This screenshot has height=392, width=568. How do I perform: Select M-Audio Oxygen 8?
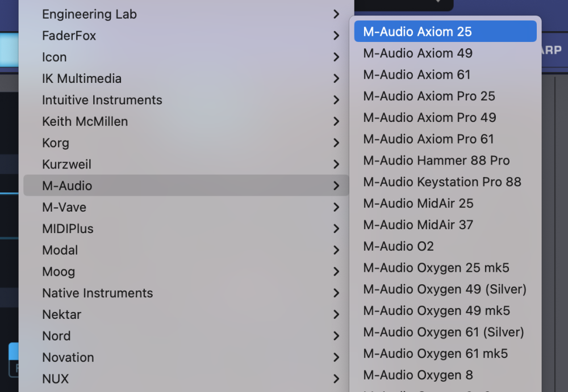418,375
